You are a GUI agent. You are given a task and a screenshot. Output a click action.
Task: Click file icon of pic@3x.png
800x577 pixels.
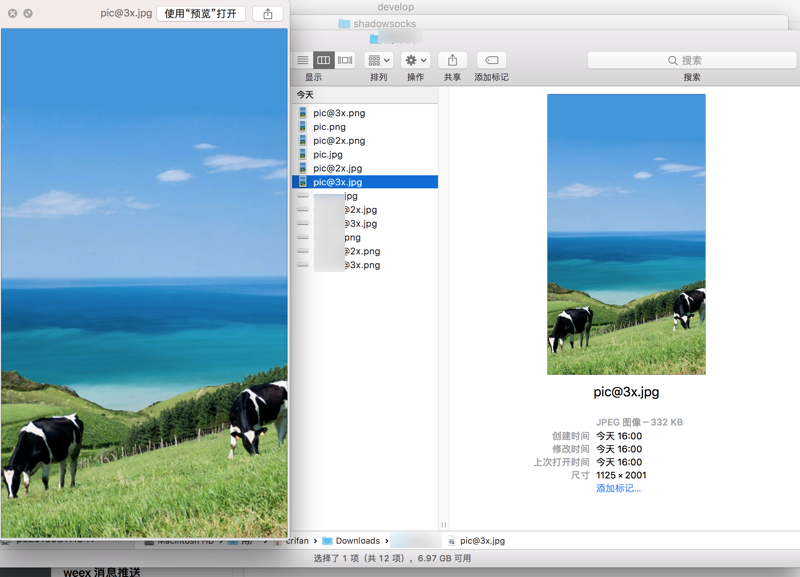coord(303,113)
